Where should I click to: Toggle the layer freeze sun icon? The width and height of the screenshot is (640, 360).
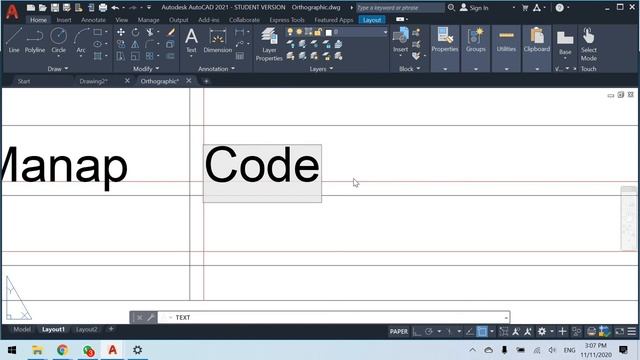click(299, 32)
